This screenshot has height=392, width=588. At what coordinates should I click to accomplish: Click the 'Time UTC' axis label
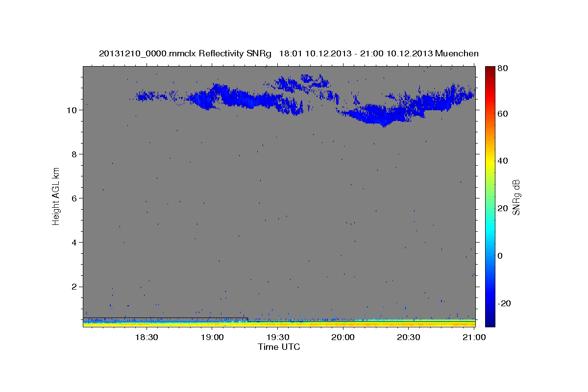279,347
